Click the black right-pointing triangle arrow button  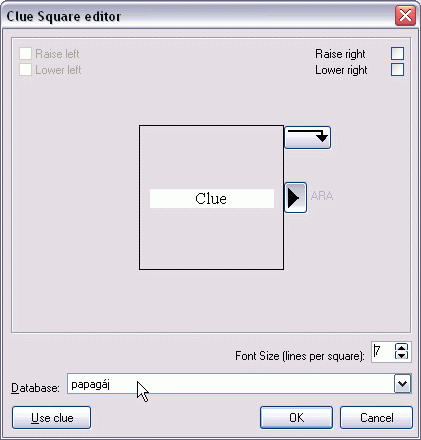[295, 197]
